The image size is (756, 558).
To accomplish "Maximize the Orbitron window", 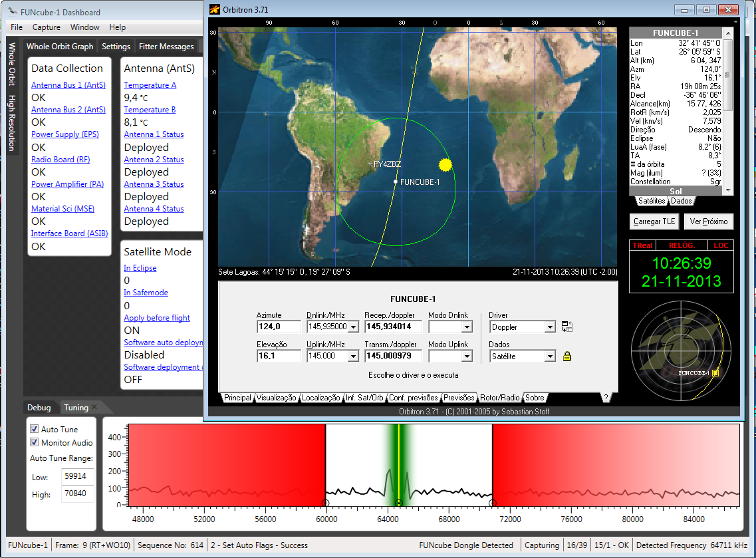I will tap(706, 10).
